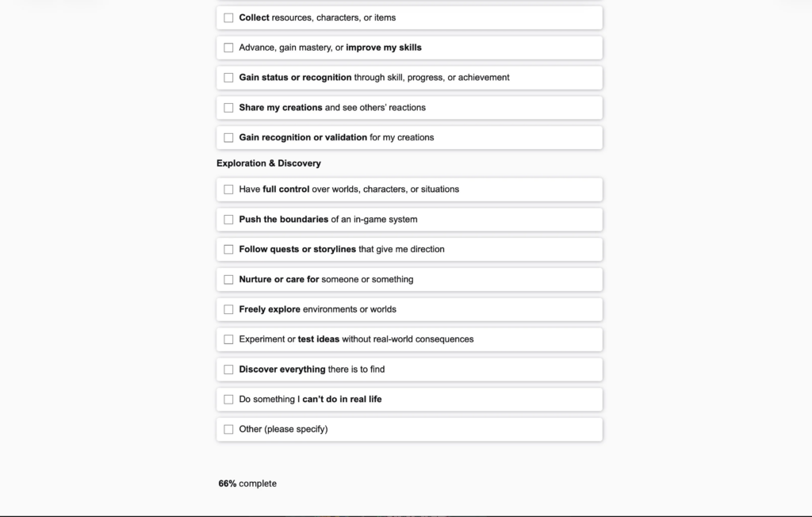Check Do something I can't do in real life

(x=228, y=400)
